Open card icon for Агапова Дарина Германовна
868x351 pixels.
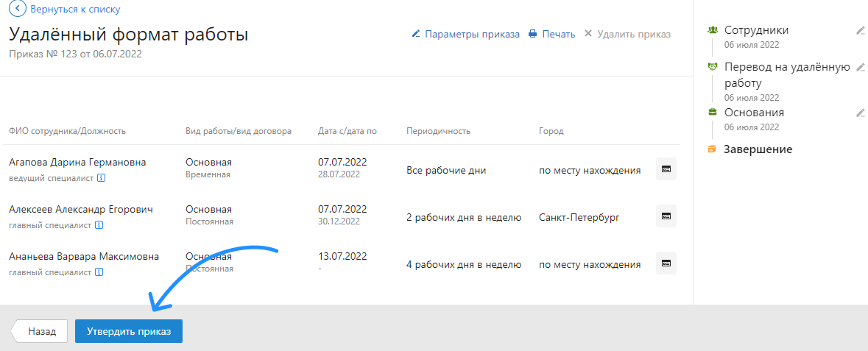tap(666, 169)
